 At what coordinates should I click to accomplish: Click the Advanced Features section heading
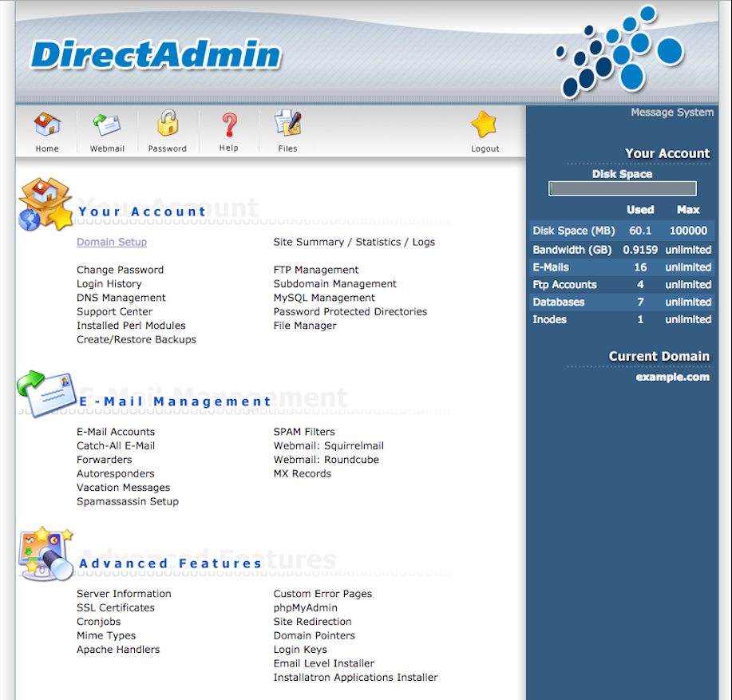(x=170, y=564)
